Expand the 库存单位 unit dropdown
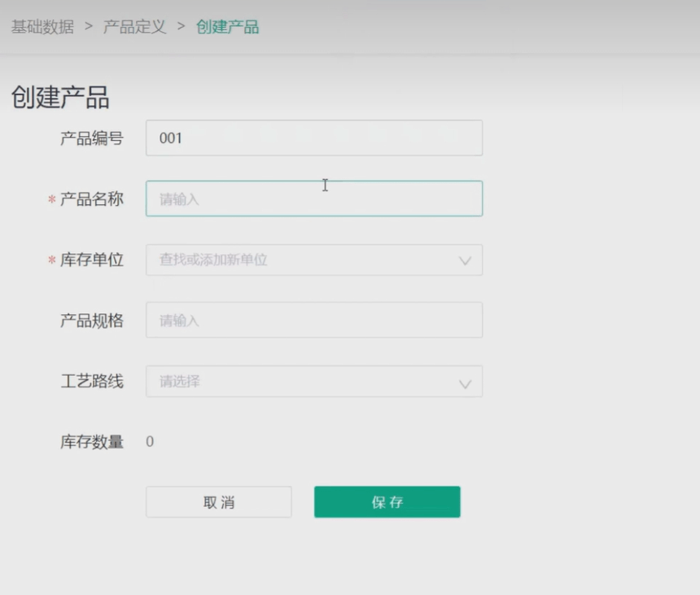The width and height of the screenshot is (700, 595). (313, 260)
